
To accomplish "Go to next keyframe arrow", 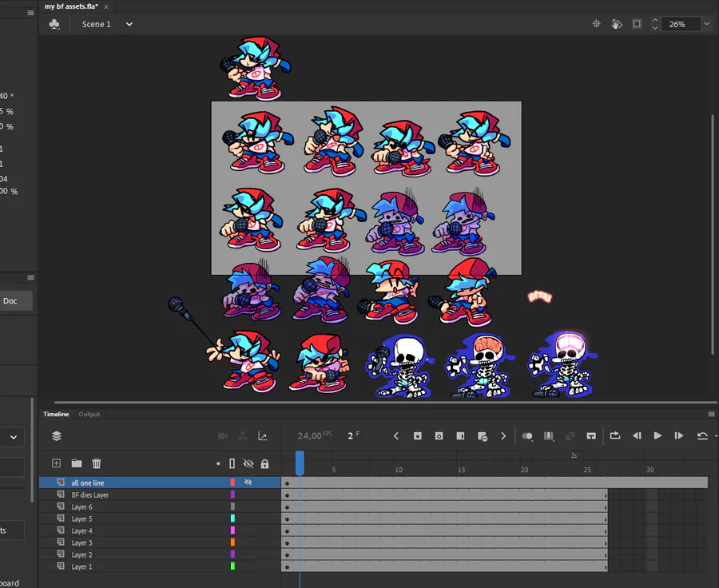I will pyautogui.click(x=503, y=435).
